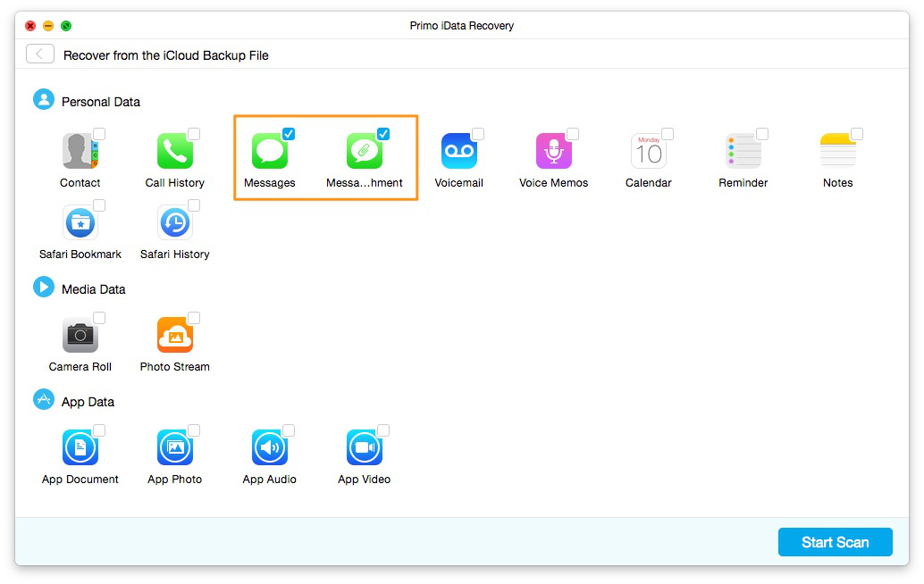Click the Personal Data section icon
The image size is (924, 584).
point(44,99)
